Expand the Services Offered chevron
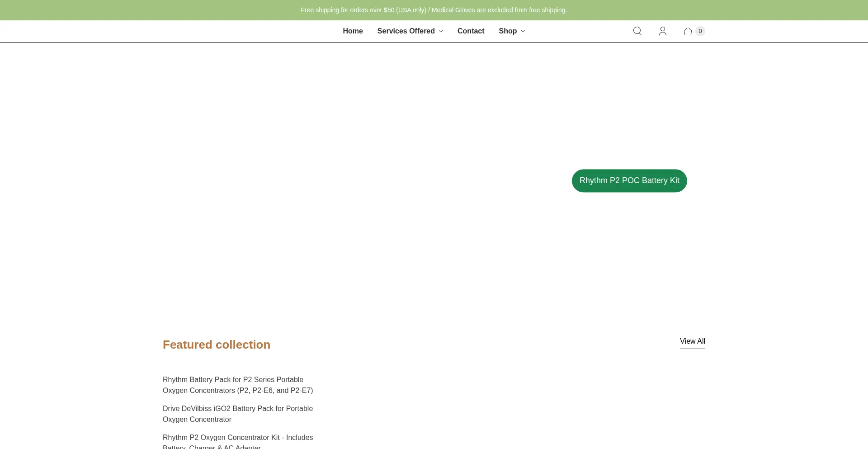This screenshot has height=449, width=868. pos(441,31)
